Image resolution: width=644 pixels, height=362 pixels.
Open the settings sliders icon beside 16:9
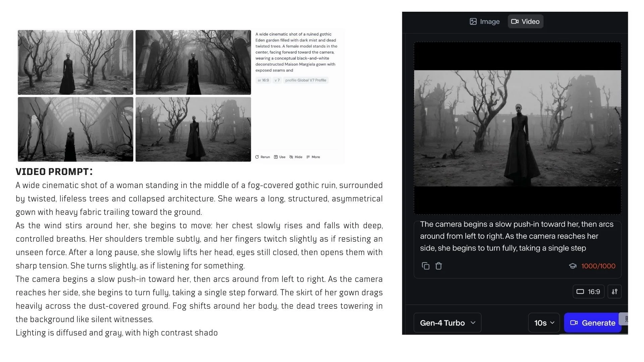click(x=614, y=292)
